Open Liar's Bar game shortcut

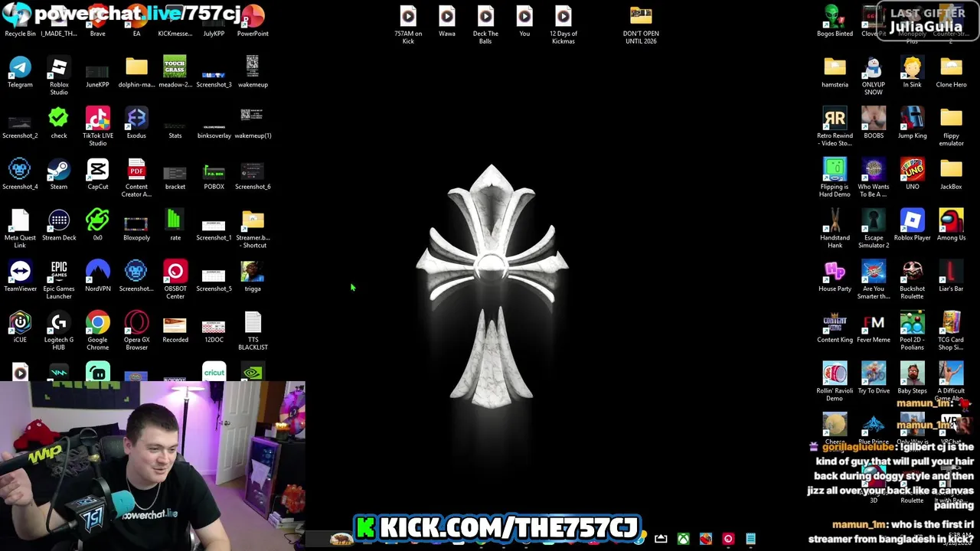click(x=951, y=276)
